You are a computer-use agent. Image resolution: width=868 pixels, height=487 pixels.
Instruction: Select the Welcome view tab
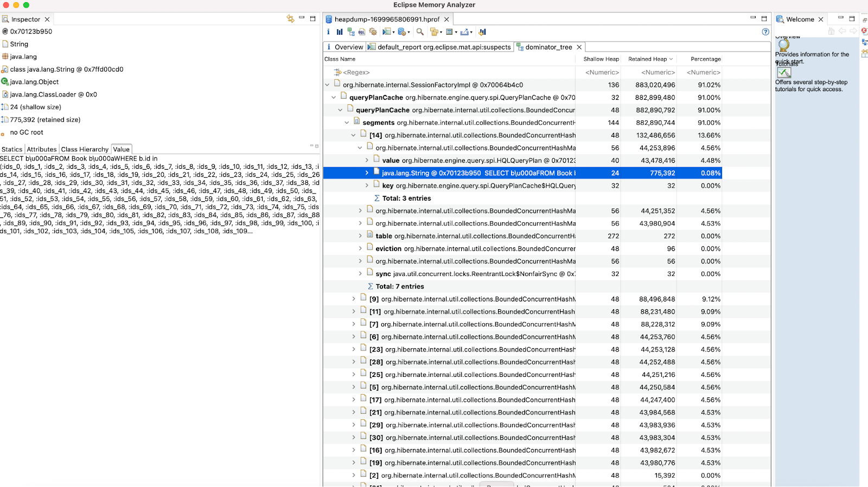coord(800,20)
